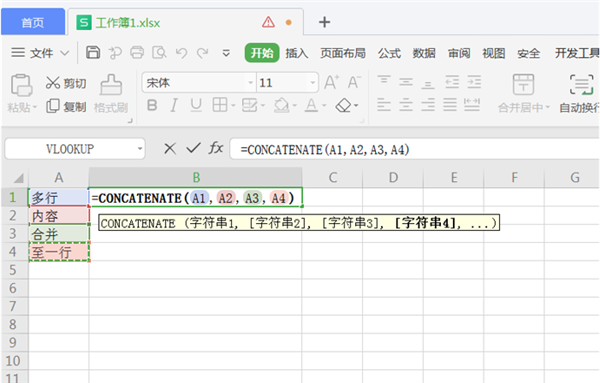Expand the font size 11 dropdown
Viewport: 600px width, 383px height.
(x=312, y=83)
